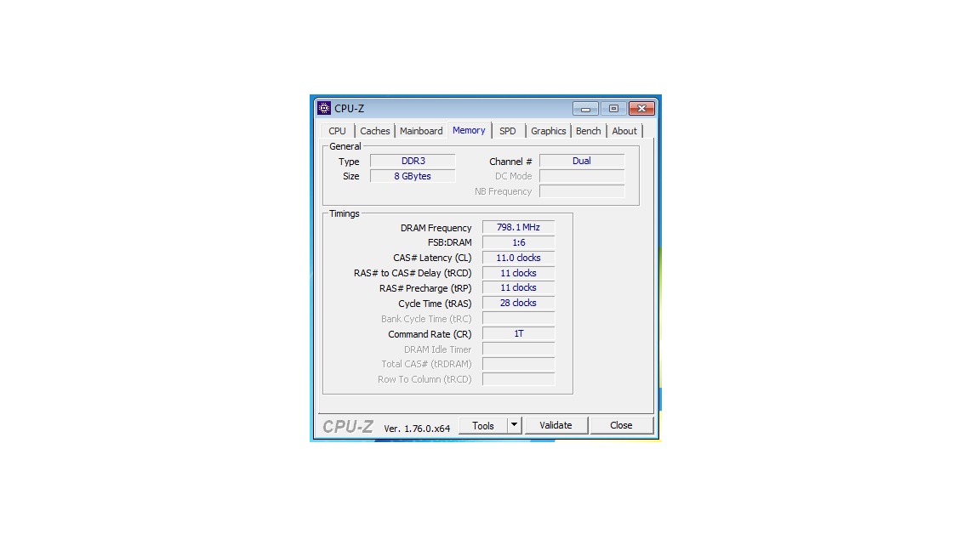Click the empty Bank Cycle Time field
The height and width of the screenshot is (551, 980).
518,319
